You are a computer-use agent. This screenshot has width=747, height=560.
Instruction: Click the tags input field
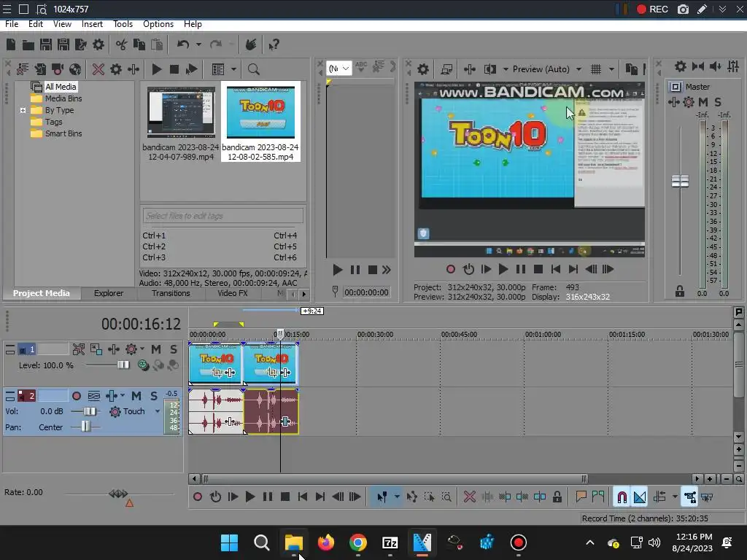coord(223,216)
